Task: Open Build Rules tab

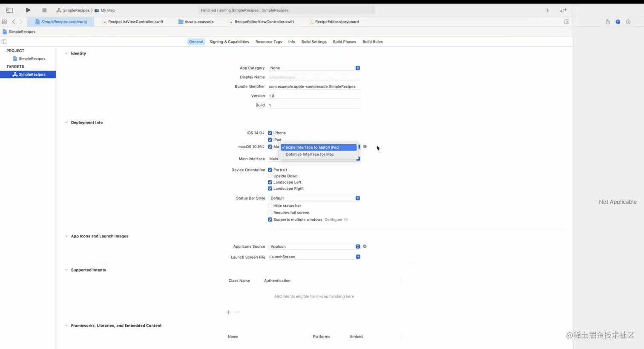Action: click(373, 42)
